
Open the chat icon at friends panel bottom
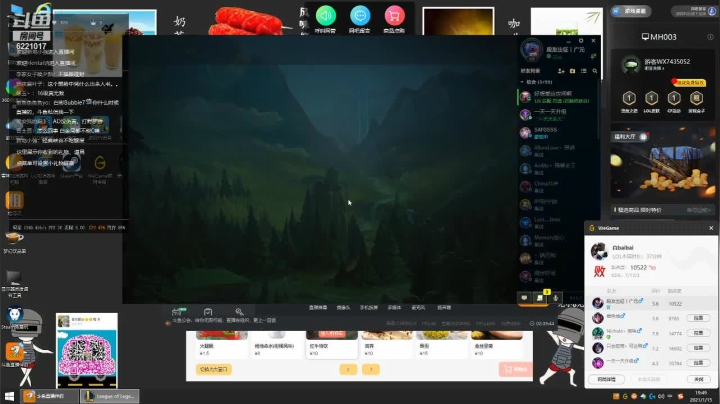524,298
